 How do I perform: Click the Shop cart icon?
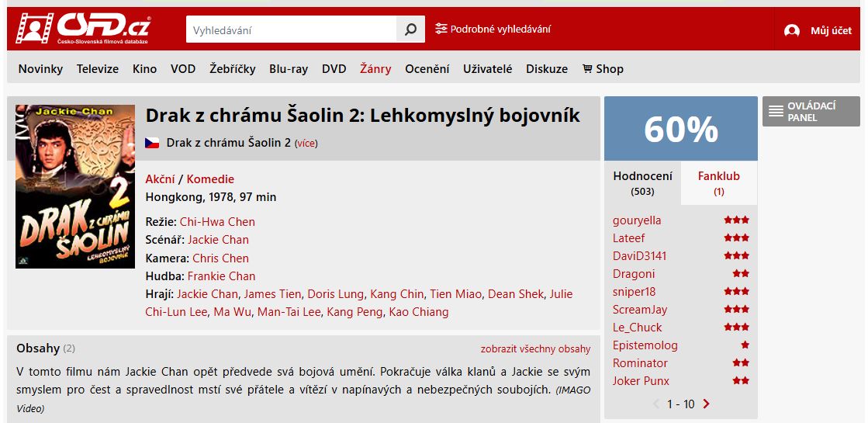tap(587, 68)
